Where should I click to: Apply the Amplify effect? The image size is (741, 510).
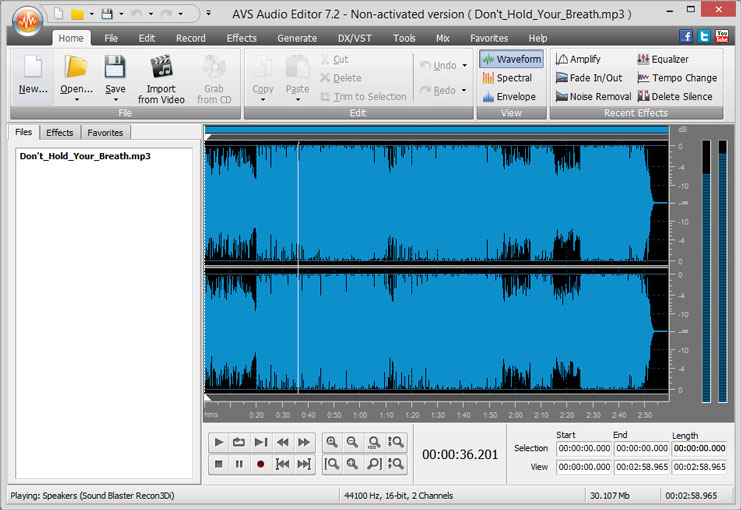pyautogui.click(x=578, y=59)
